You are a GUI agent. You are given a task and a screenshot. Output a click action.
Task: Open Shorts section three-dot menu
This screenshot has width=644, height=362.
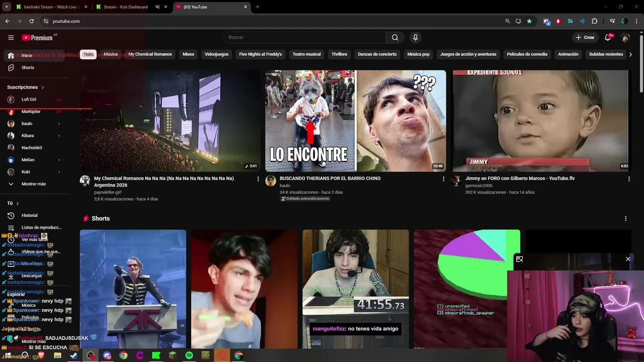626,219
